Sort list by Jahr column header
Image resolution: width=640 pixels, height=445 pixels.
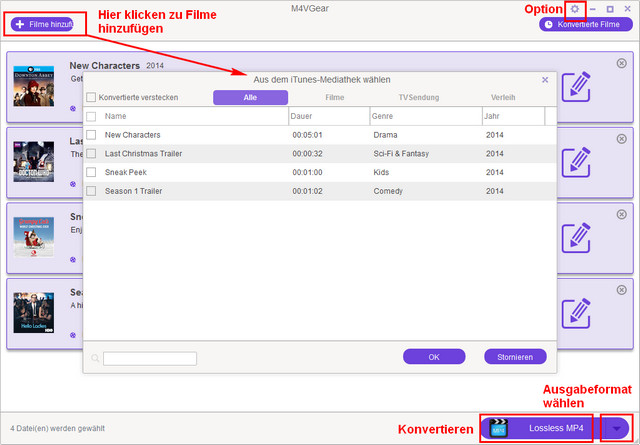click(x=513, y=116)
